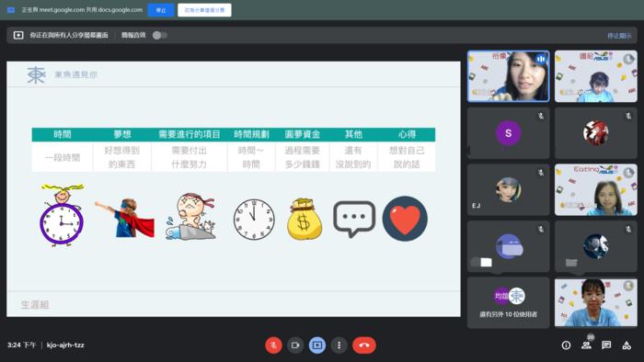Image resolution: width=644 pixels, height=362 pixels.
Task: Select the speaking participant's video tile
Action: click(509, 76)
